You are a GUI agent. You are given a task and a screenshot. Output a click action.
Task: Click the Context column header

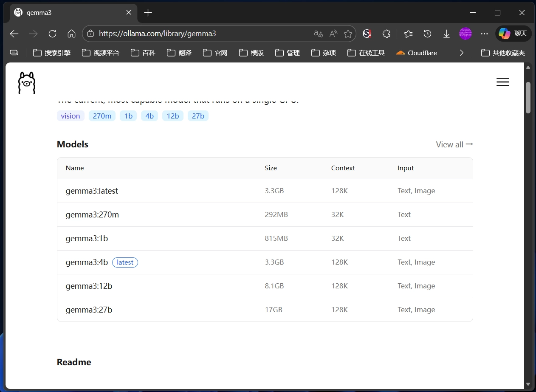point(343,168)
